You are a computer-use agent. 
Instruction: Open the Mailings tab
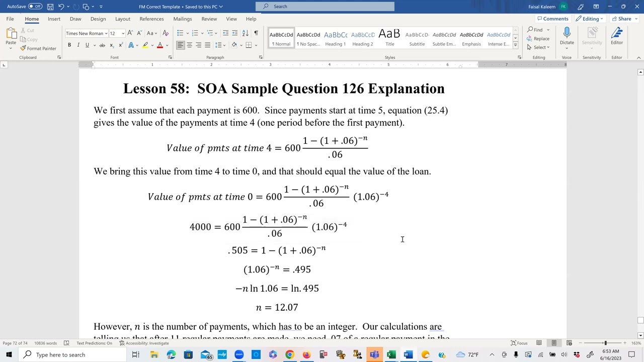pyautogui.click(x=183, y=19)
